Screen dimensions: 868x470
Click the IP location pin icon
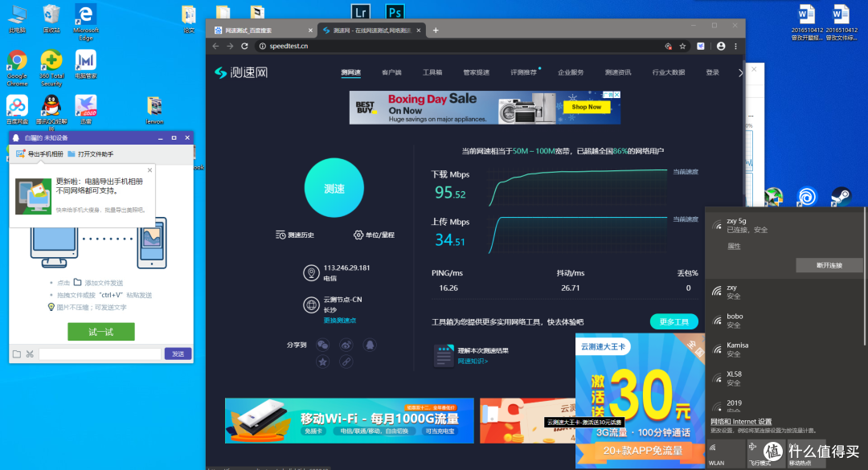point(311,273)
